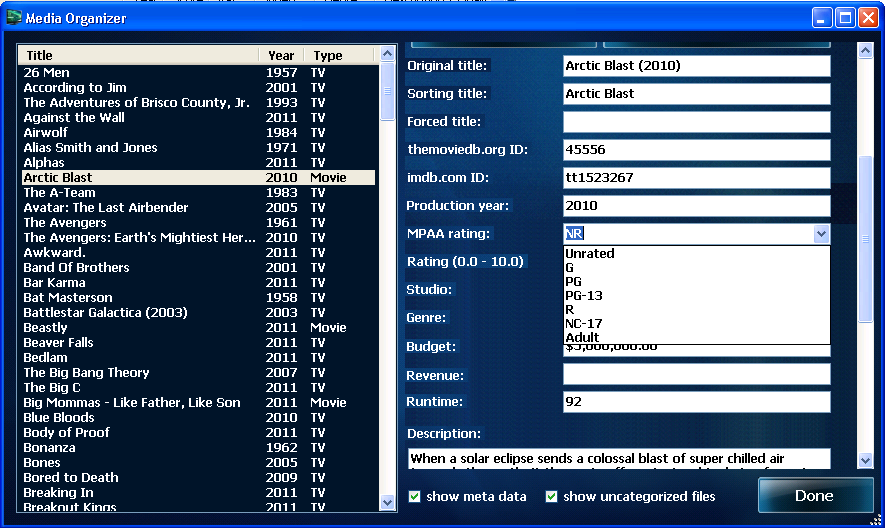Select Against the Wall row
This screenshot has height=528, width=885.
(x=199, y=117)
